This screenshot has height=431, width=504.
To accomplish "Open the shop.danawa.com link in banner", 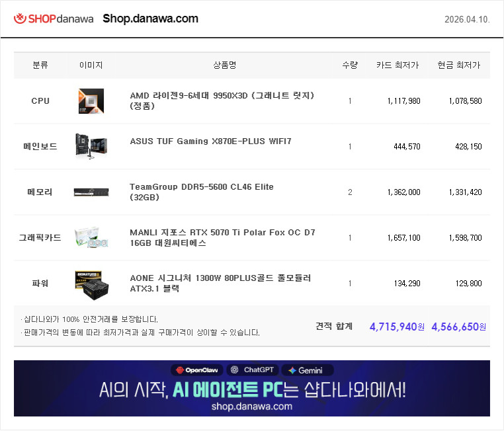I will click(252, 407).
